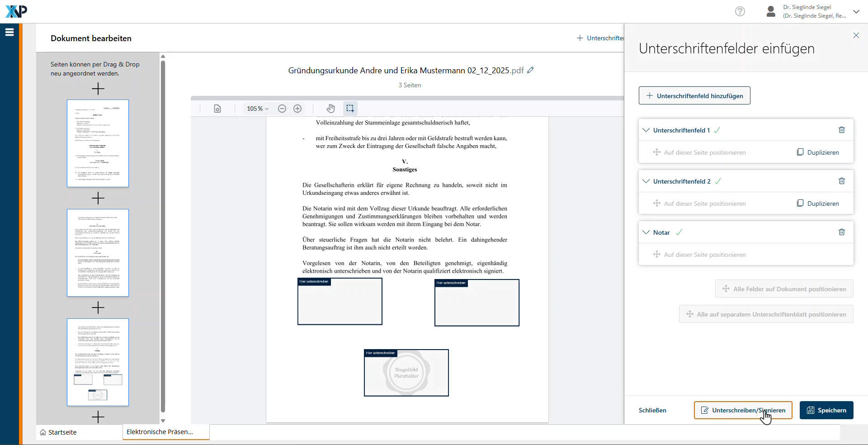Collapse Unterschriftenfeld 2 section
Viewport: 868px width, 445px height.
tap(646, 181)
